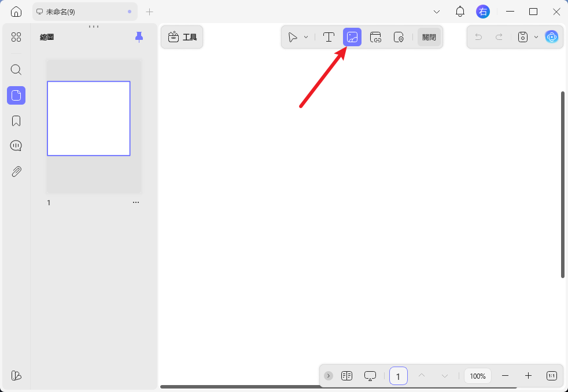Collapse the bottom page navigation bar
The image size is (568, 392).
coord(329,376)
